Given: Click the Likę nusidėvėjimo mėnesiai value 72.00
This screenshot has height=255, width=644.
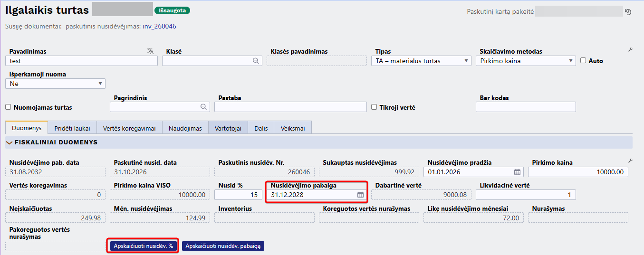Looking at the screenshot, I should click(x=473, y=217).
